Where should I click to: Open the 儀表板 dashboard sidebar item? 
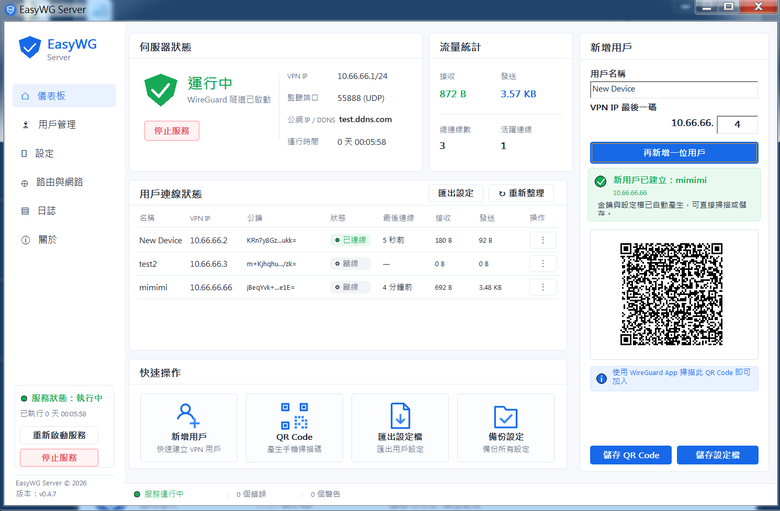(x=64, y=96)
